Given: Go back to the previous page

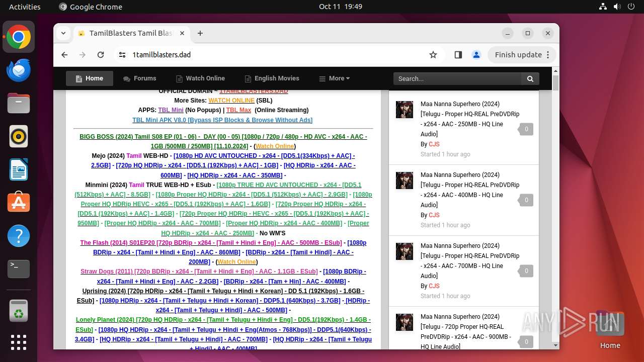Looking at the screenshot, I should (x=64, y=55).
